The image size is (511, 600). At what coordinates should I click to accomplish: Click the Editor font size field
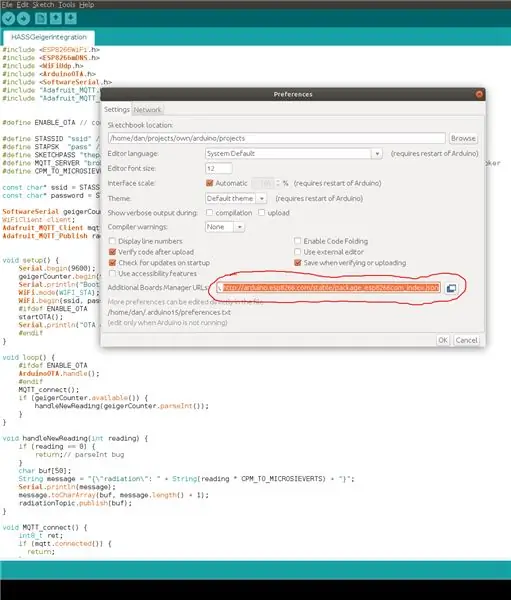click(219, 169)
